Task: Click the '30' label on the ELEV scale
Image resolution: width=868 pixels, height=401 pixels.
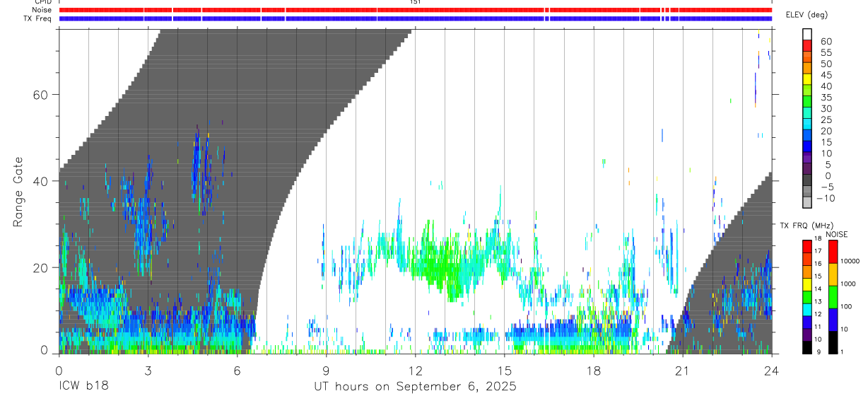Action: pyautogui.click(x=826, y=109)
